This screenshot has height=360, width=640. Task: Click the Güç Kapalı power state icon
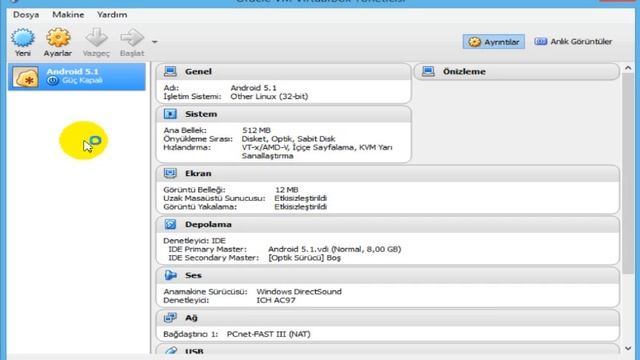tap(52, 80)
